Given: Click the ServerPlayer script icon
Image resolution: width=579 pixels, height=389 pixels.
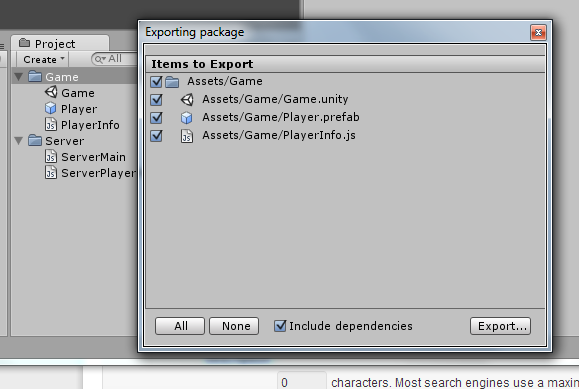Looking at the screenshot, I should click(x=51, y=173).
